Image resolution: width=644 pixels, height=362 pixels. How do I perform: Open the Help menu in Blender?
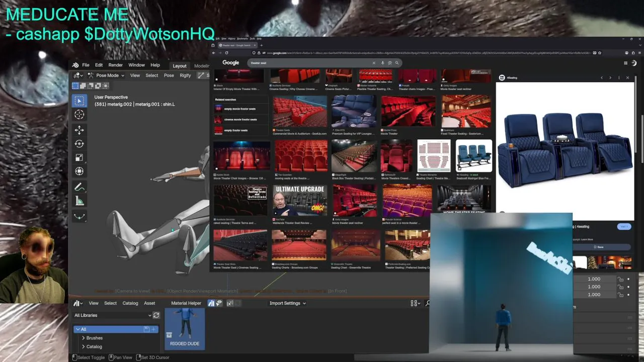coord(155,65)
